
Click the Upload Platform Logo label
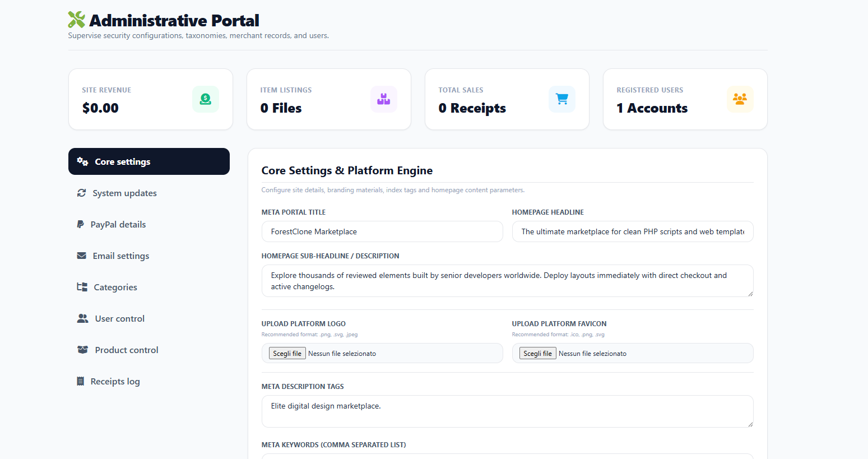click(303, 324)
